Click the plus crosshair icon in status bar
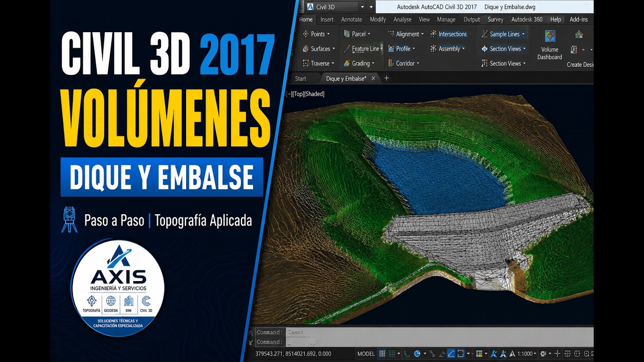The image size is (644, 362). (557, 354)
